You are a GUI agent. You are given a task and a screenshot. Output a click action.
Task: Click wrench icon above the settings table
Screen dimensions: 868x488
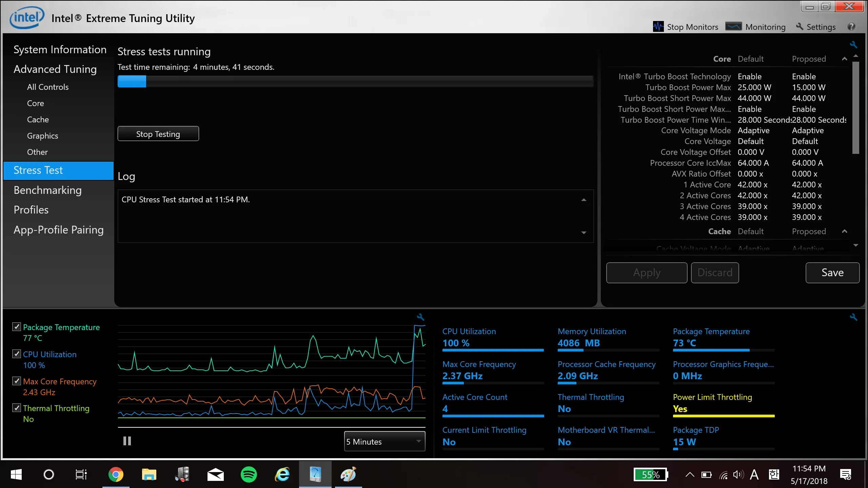click(853, 44)
